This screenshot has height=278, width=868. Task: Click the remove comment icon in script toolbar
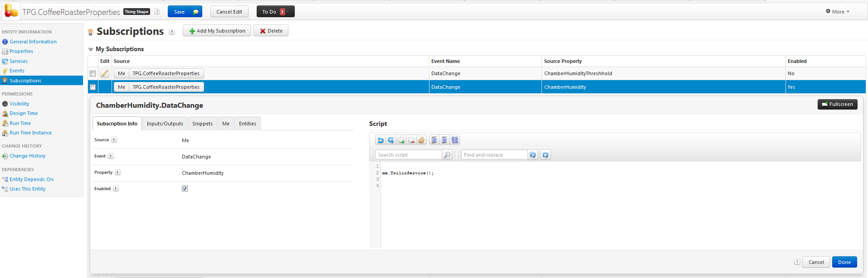coord(411,140)
